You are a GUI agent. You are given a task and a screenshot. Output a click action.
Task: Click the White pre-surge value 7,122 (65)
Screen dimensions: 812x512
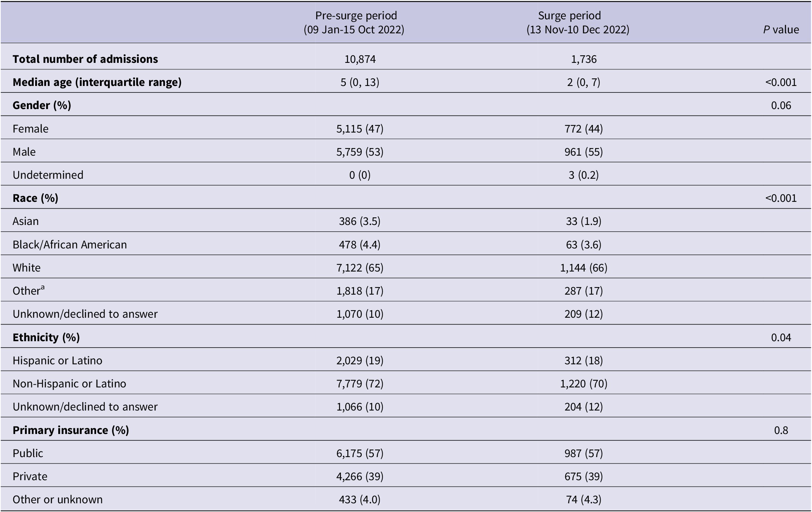[360, 268]
